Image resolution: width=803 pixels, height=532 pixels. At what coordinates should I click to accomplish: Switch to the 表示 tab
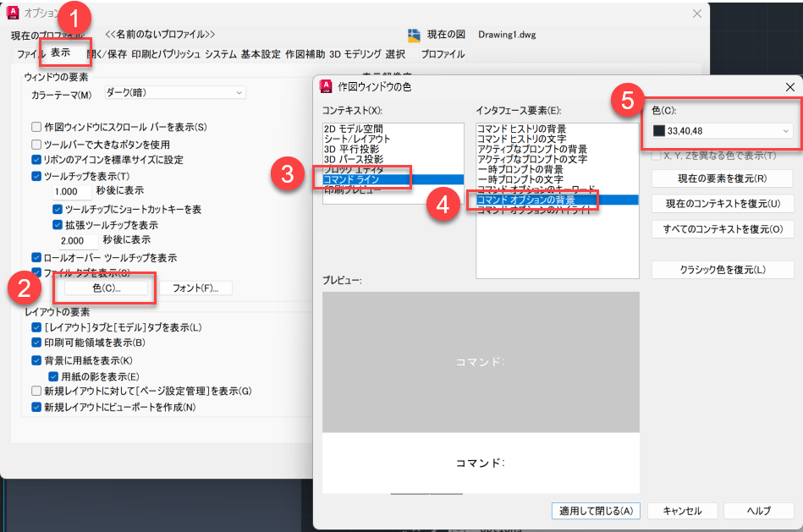(60, 52)
